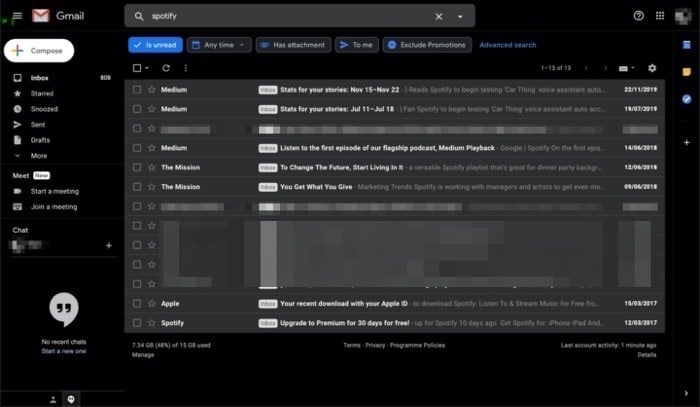
Task: Add a new chat contact plus
Action: coord(108,245)
